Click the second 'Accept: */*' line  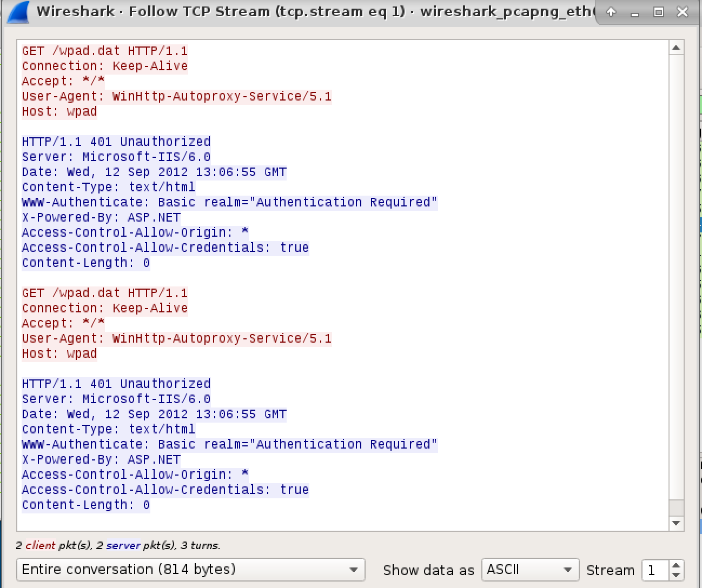tap(63, 323)
